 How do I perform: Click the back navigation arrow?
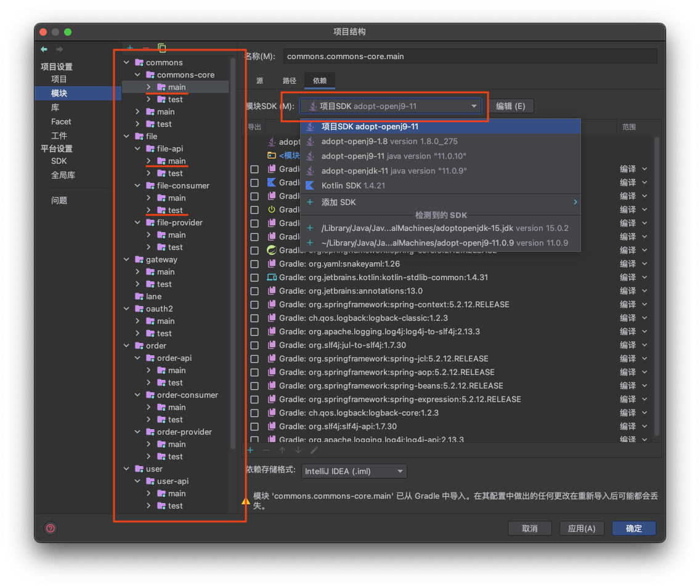[x=44, y=49]
